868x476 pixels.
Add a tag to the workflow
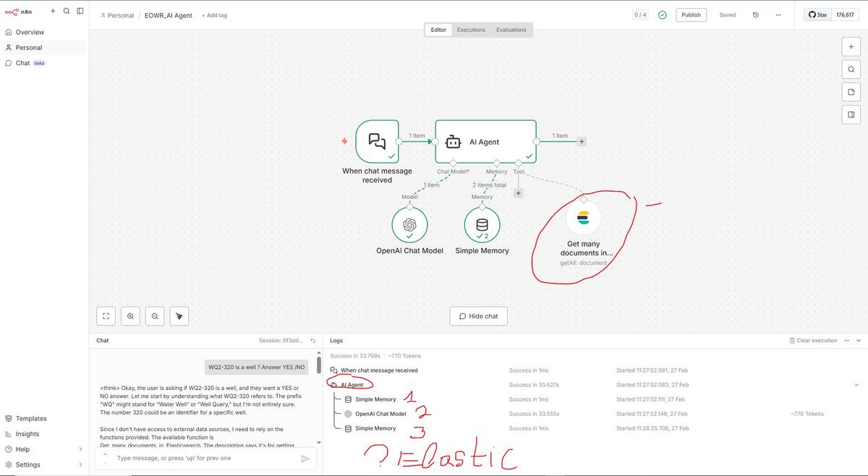click(214, 14)
